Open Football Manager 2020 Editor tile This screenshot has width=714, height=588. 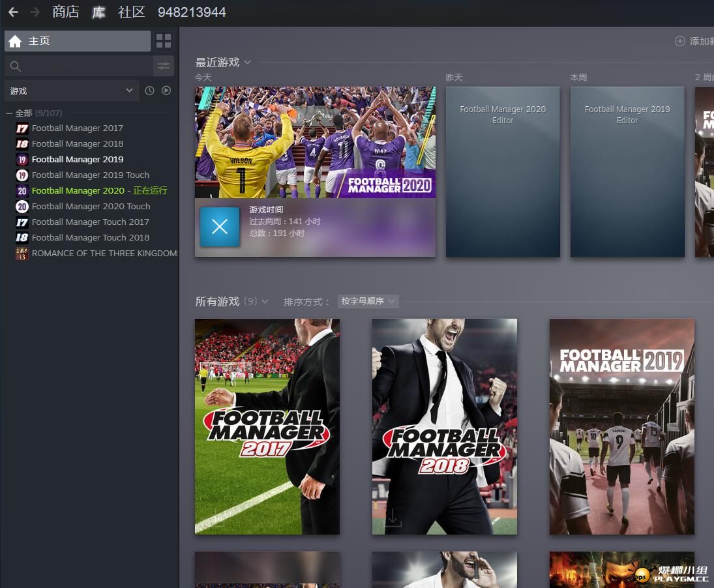pos(503,172)
